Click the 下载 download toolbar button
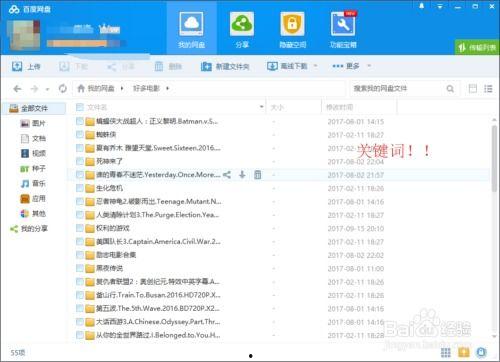Screen dimensions: 500x362 pos(73,66)
